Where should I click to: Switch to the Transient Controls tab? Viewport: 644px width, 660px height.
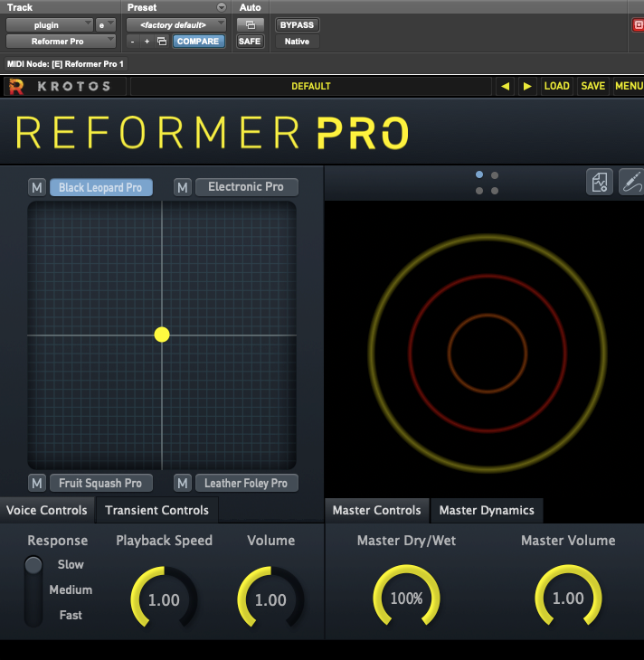click(156, 510)
